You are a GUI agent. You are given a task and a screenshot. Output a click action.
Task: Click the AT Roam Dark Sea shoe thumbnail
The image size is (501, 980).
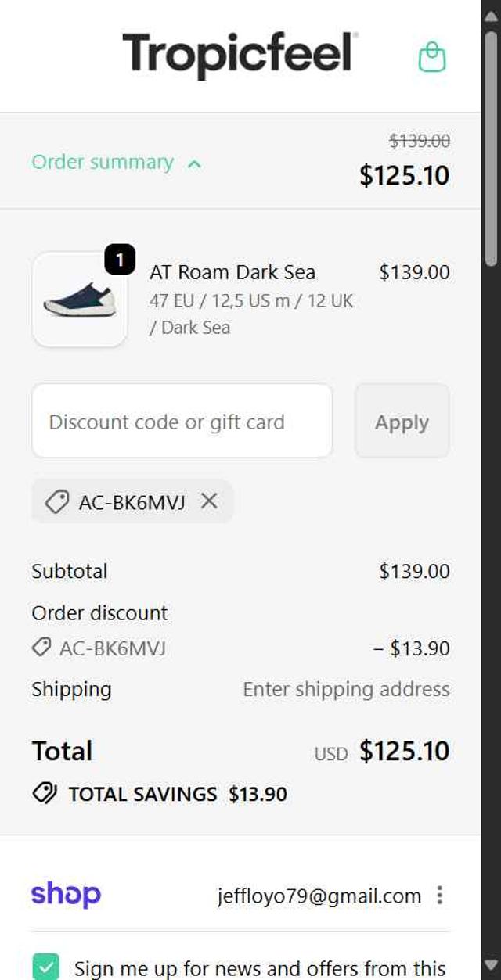pyautogui.click(x=79, y=301)
